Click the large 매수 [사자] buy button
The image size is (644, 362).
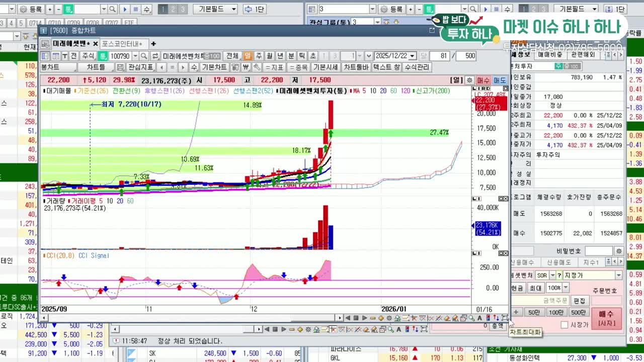click(606, 318)
